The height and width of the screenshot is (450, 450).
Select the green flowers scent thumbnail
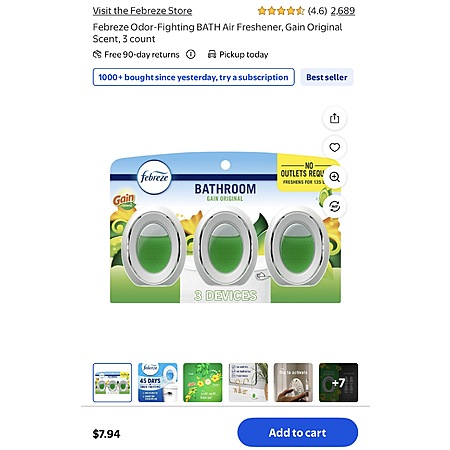(203, 382)
